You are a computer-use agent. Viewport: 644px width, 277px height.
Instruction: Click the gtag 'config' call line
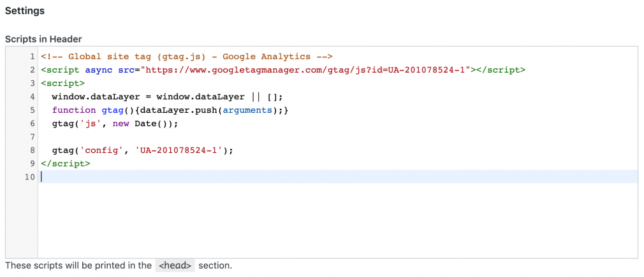pyautogui.click(x=143, y=150)
